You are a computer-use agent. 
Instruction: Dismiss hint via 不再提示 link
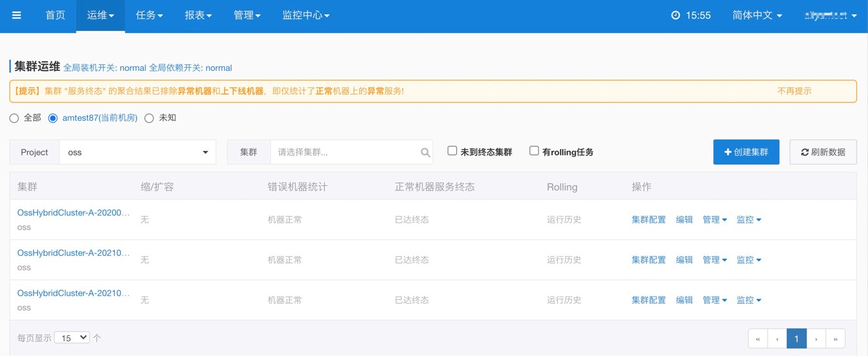[794, 91]
